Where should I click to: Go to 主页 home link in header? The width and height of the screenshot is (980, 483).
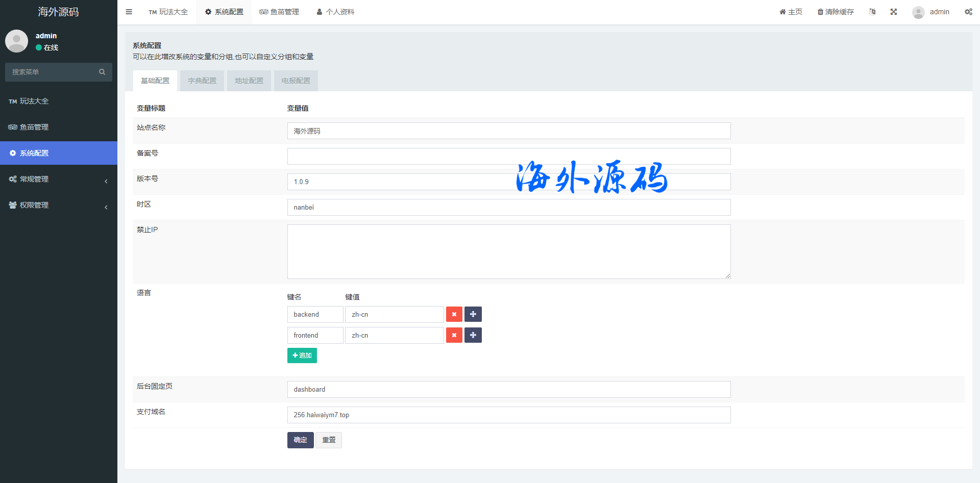point(791,12)
